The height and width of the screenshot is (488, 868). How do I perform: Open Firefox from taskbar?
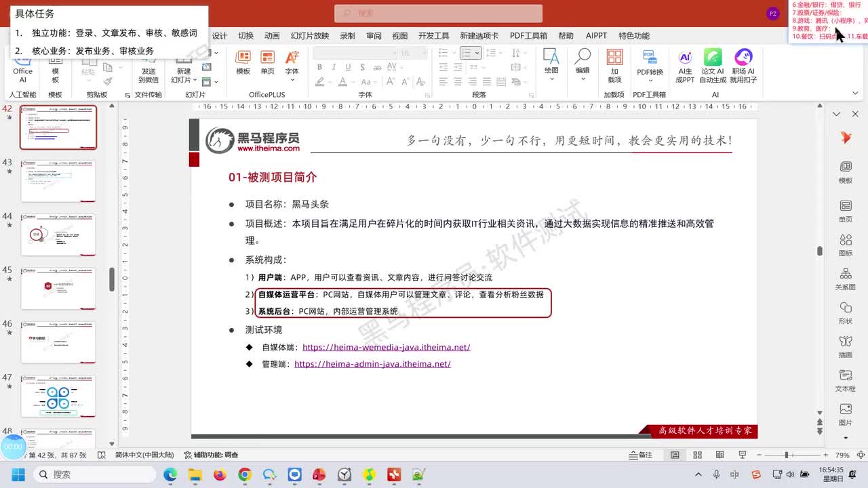(x=220, y=474)
